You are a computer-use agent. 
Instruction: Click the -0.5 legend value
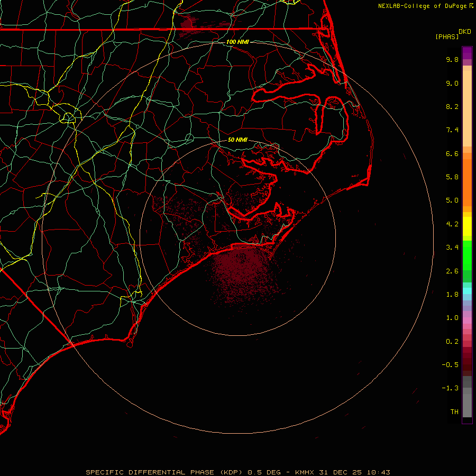450,365
